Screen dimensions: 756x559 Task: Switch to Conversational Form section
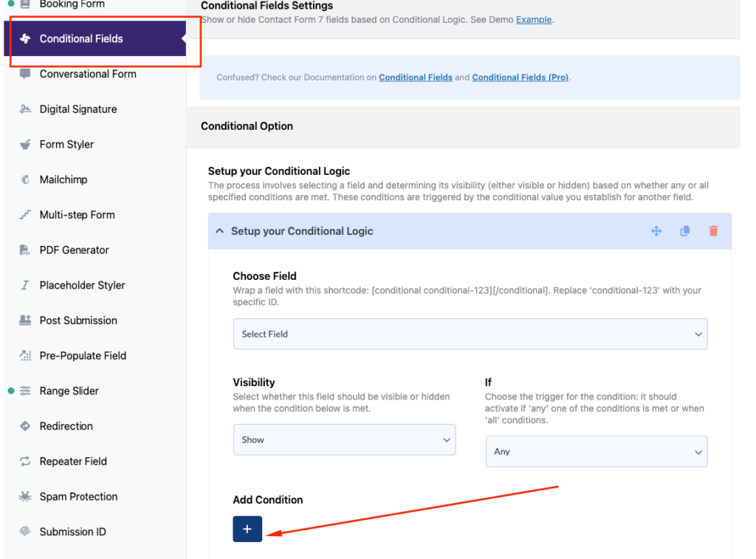87,74
